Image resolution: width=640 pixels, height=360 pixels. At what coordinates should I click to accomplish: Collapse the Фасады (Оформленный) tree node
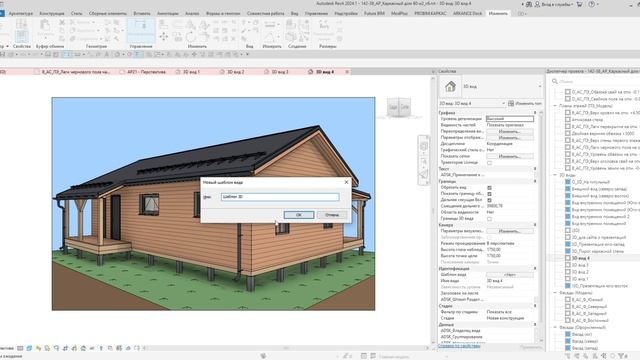(555, 327)
